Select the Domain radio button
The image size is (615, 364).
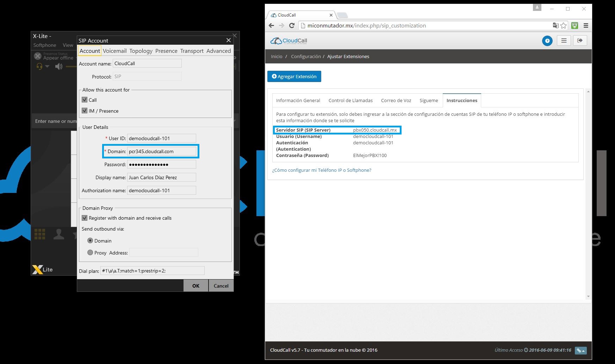coord(90,240)
